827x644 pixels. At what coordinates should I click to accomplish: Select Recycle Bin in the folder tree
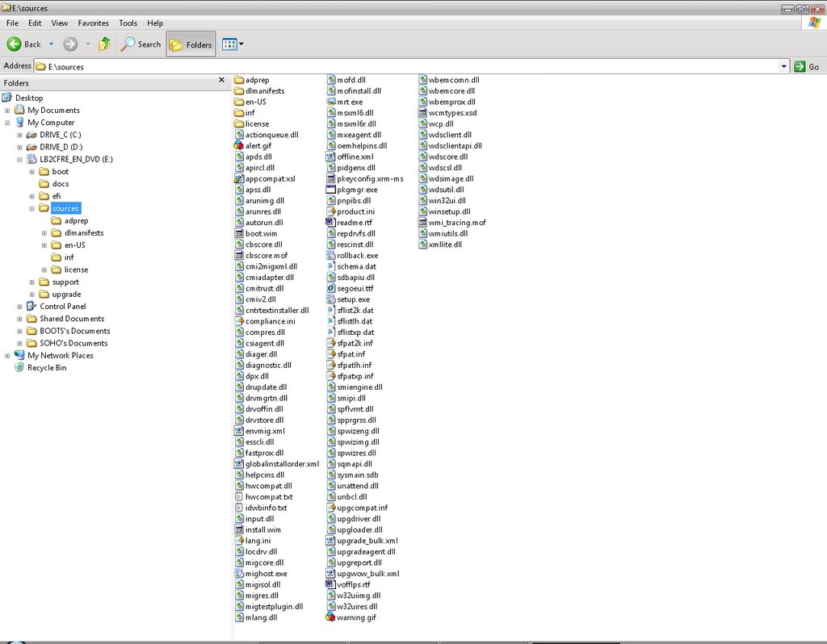pos(46,368)
